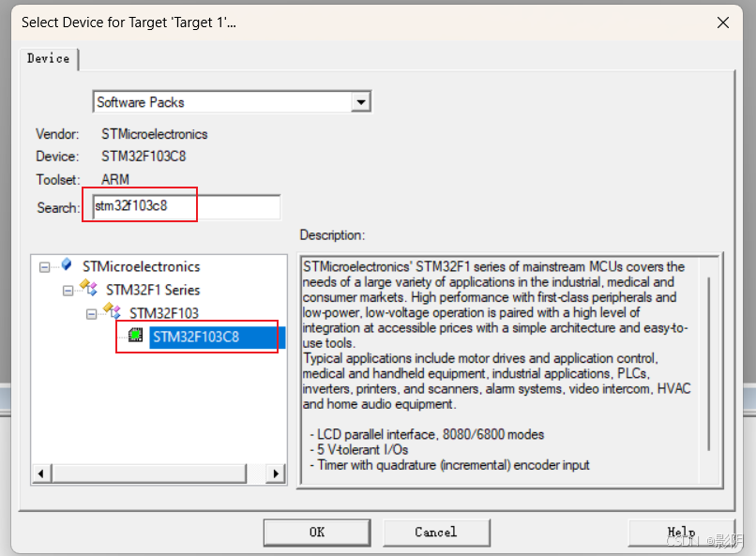This screenshot has width=756, height=556.
Task: Click the STM32F1 Series family icon
Action: point(88,287)
